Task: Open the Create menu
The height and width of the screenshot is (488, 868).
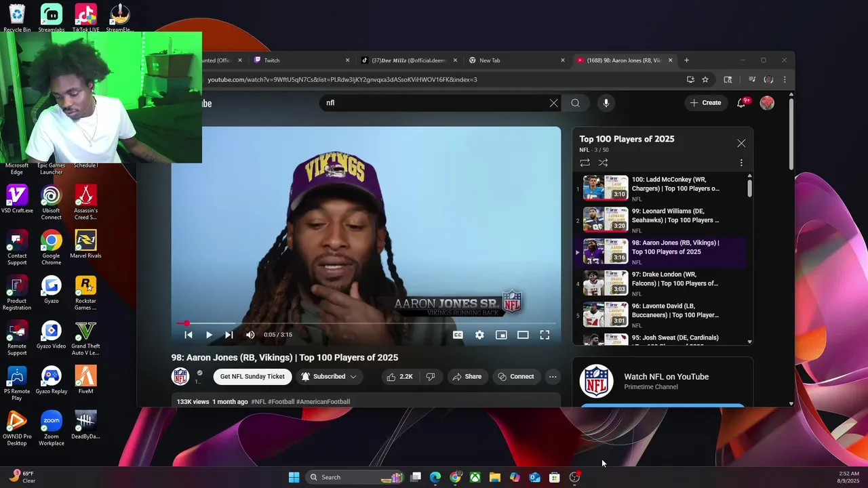Action: coord(705,103)
